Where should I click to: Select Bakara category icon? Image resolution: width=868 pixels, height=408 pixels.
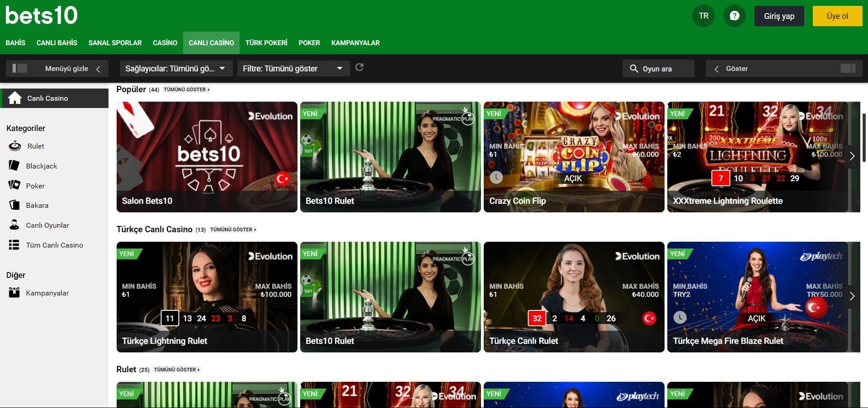[x=14, y=205]
